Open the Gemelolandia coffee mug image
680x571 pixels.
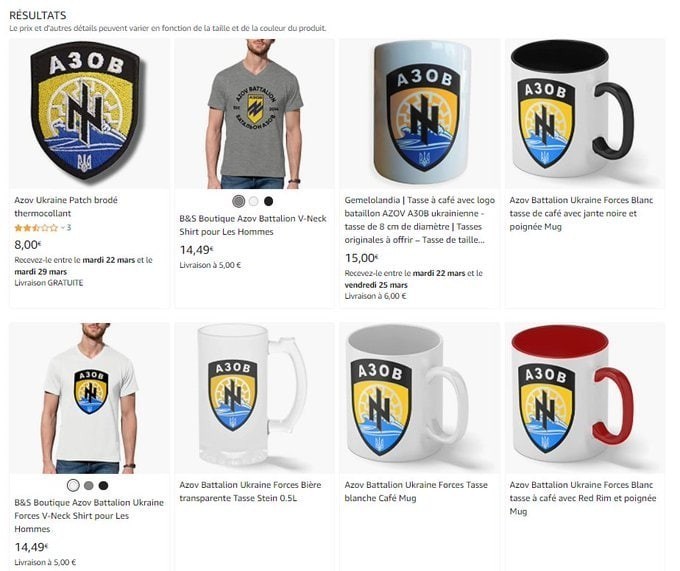click(419, 114)
